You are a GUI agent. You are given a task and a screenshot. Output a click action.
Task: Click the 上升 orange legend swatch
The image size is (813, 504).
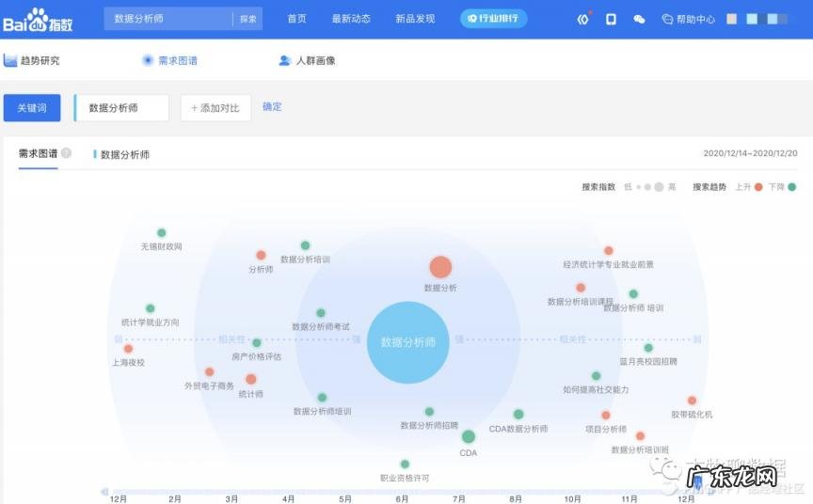pyautogui.click(x=758, y=187)
